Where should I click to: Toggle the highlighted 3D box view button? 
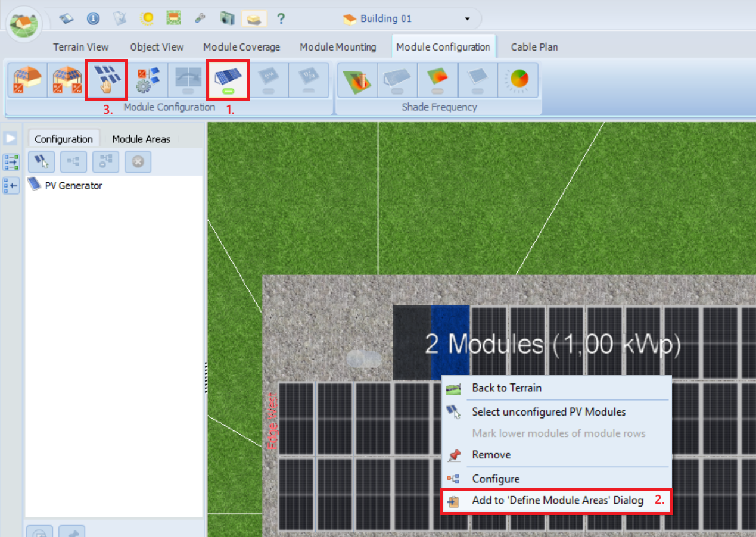point(254,18)
